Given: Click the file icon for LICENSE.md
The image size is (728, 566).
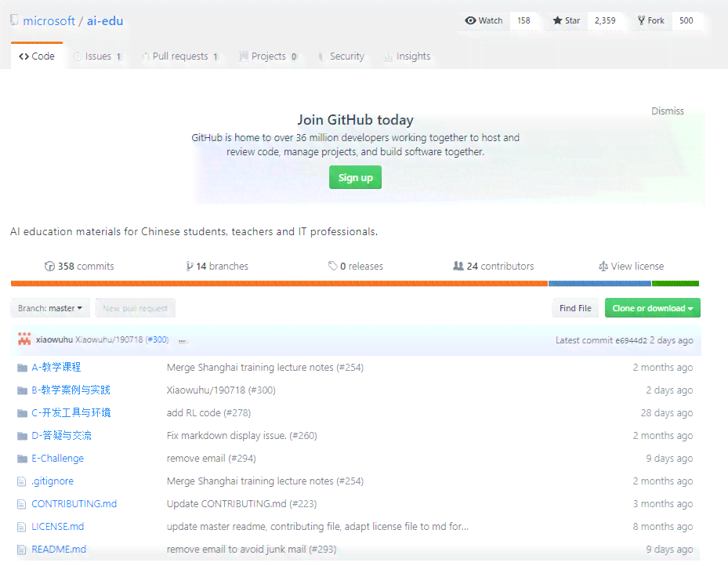Looking at the screenshot, I should pos(21,527).
